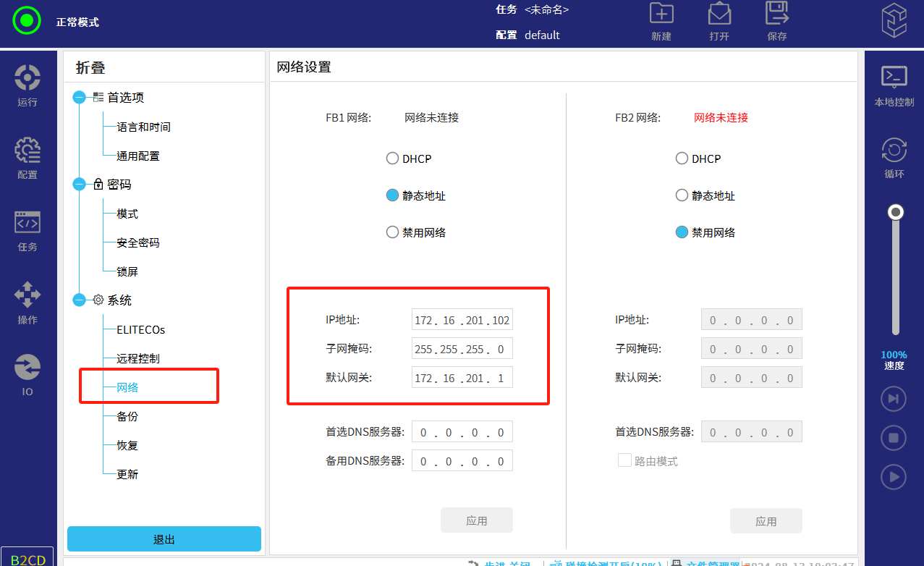Image resolution: width=924 pixels, height=566 pixels.
Task: Select 静态地址 option for FB2 network
Action: tap(682, 195)
